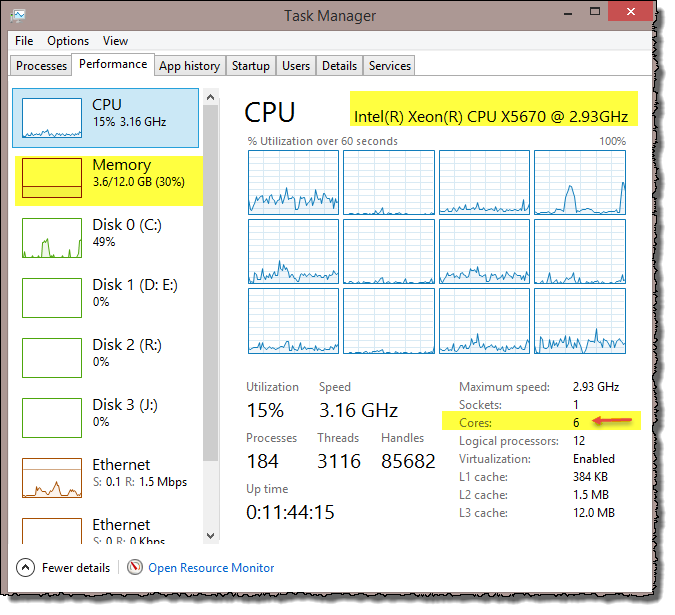Screen dimensions: 675x615
Task: Click the Resource Monitor gauge icon
Action: tap(135, 567)
